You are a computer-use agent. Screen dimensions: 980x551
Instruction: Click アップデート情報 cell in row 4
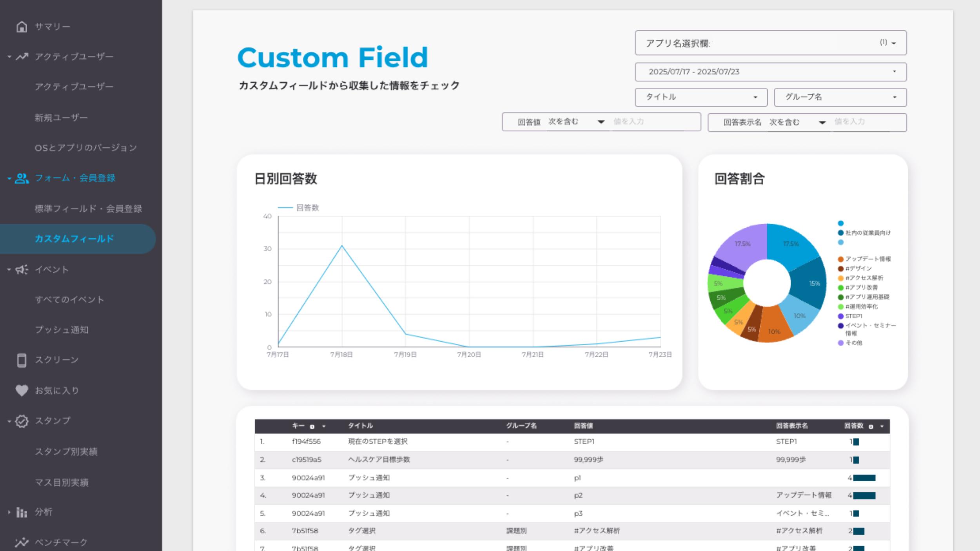pyautogui.click(x=804, y=495)
